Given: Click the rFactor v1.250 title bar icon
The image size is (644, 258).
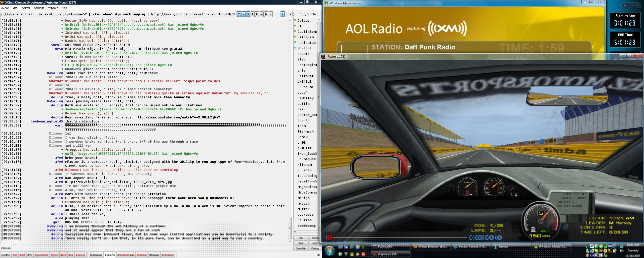Looking at the screenshot, I should (323, 57).
